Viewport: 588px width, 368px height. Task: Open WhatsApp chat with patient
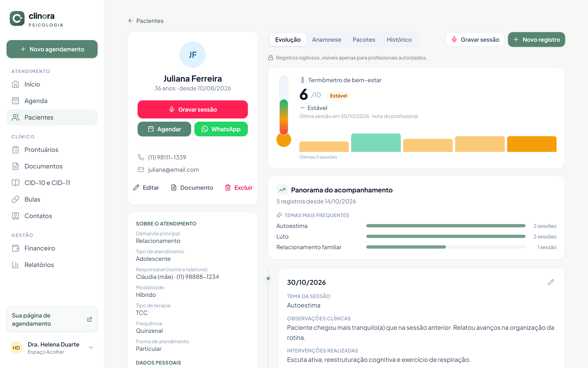[221, 129]
